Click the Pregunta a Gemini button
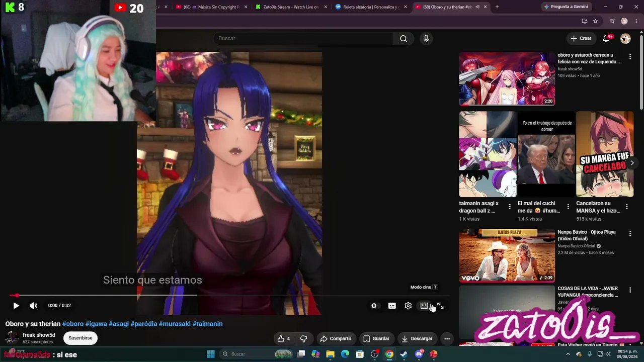This screenshot has height=362, width=644. [566, 7]
